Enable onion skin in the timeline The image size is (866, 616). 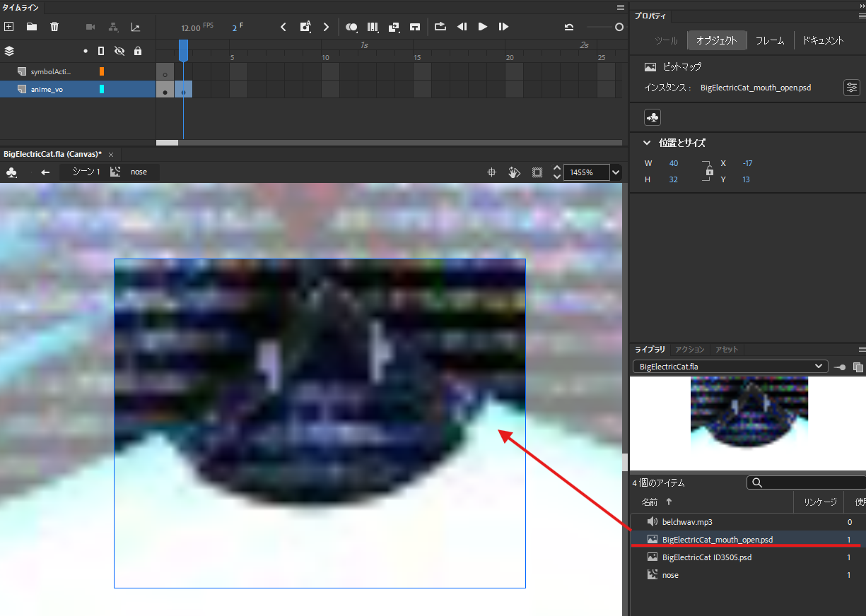[x=351, y=27]
